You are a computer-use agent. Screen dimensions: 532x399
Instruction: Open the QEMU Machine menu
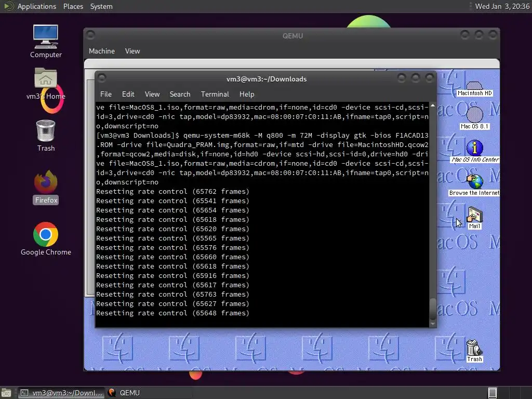coord(102,51)
